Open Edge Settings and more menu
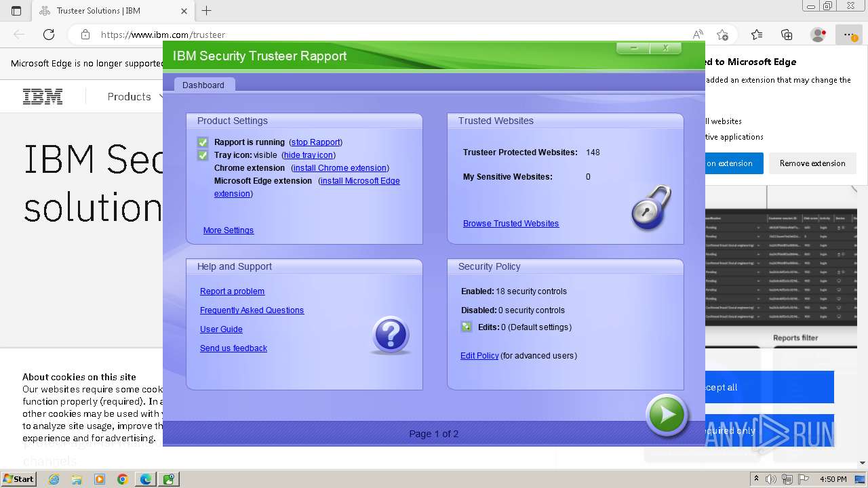This screenshot has width=868, height=488. click(x=848, y=35)
